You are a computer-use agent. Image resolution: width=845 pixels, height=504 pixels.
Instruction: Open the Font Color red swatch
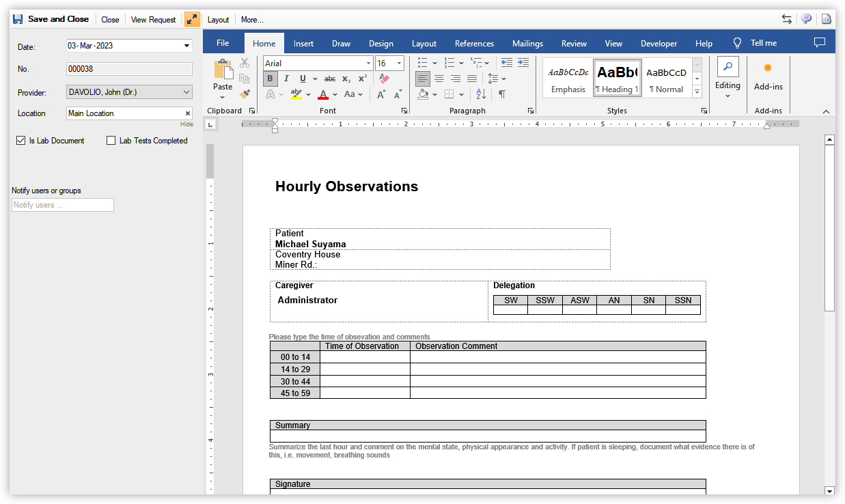[x=324, y=94]
